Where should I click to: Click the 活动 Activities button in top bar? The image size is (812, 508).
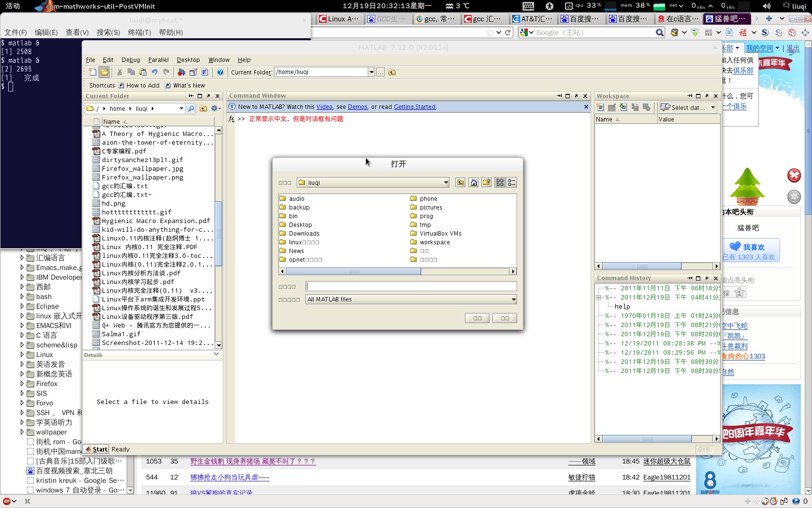pos(13,6)
